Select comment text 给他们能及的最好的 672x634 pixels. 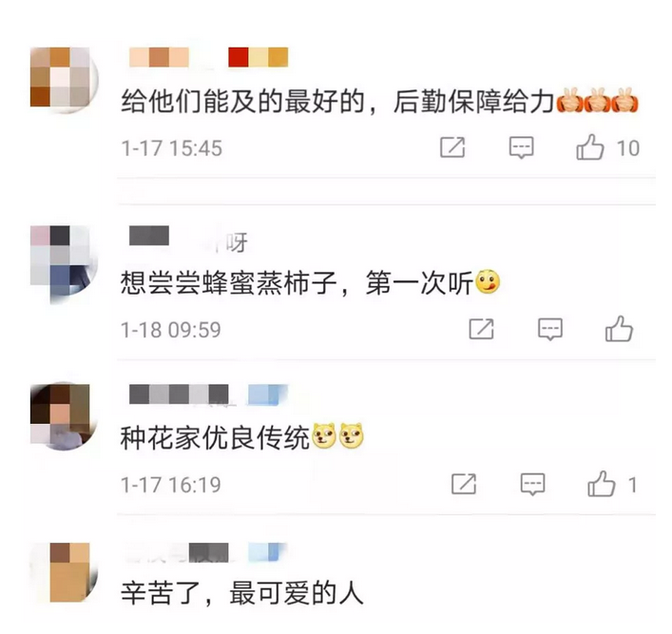tap(242, 102)
